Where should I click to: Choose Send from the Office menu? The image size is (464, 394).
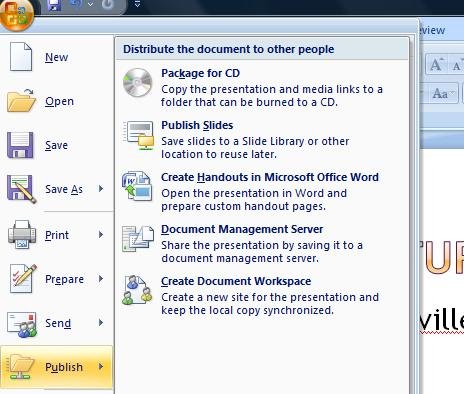[57, 323]
